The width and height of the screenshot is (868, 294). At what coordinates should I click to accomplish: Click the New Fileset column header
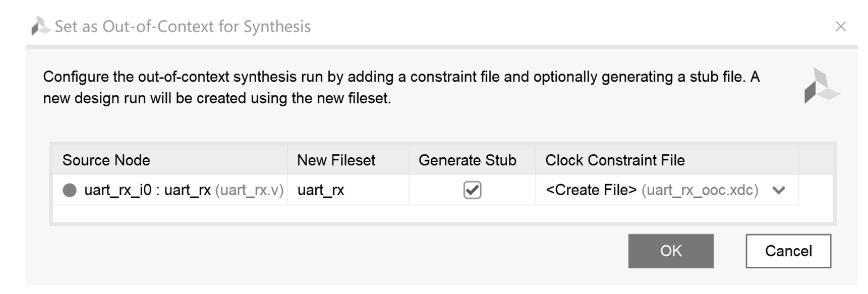(x=336, y=161)
